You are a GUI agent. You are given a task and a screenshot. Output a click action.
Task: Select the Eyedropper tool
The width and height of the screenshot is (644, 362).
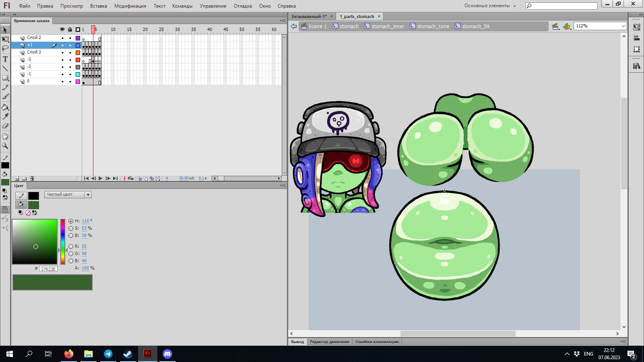5,117
